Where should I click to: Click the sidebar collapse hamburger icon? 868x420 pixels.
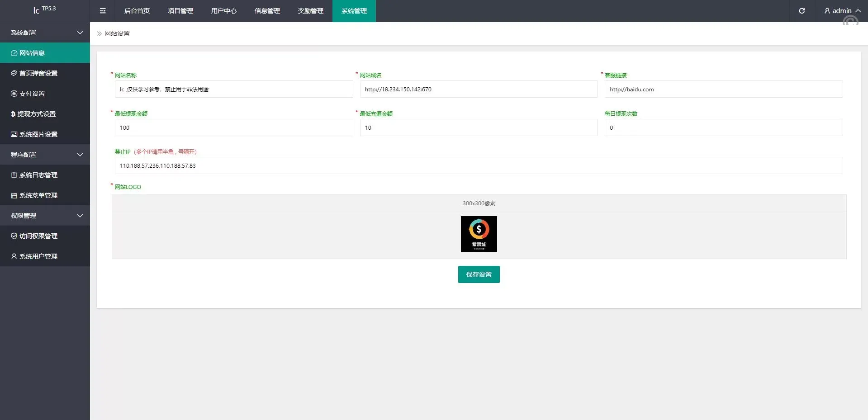103,11
